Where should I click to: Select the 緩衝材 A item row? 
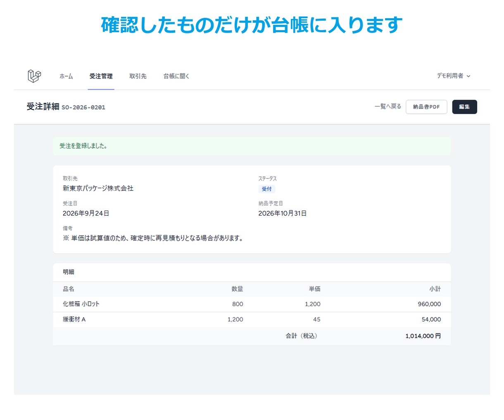pyautogui.click(x=252, y=320)
